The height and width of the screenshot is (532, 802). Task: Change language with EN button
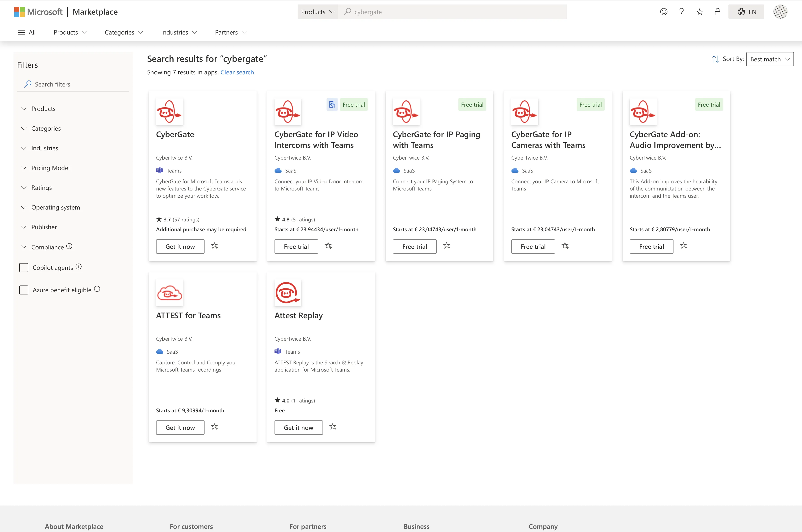746,12
